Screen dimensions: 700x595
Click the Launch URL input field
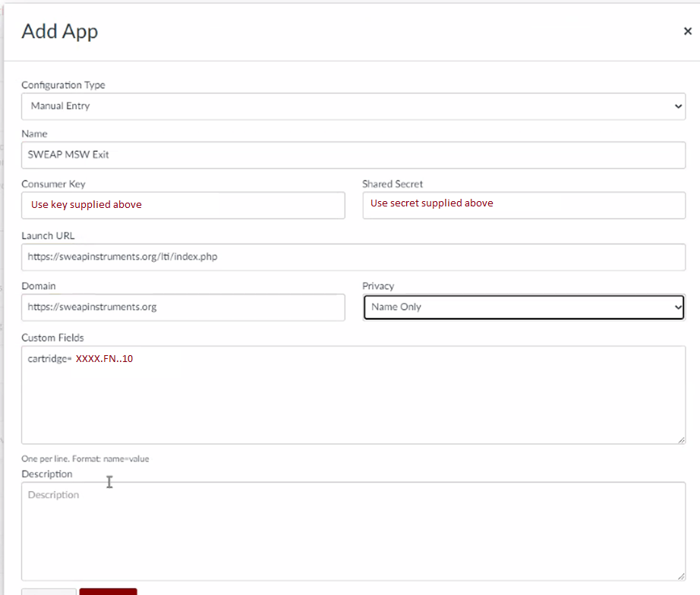click(x=353, y=257)
